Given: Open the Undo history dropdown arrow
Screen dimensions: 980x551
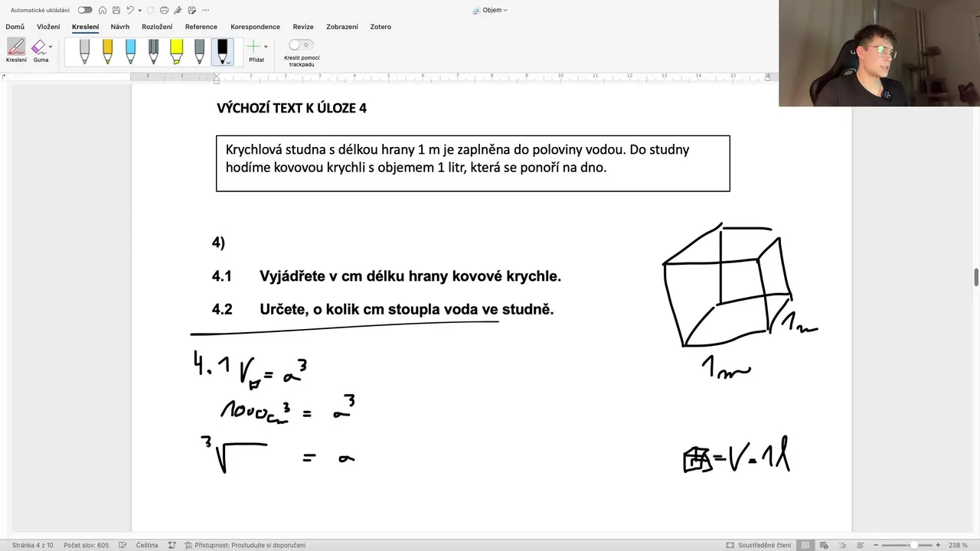Looking at the screenshot, I should (140, 11).
